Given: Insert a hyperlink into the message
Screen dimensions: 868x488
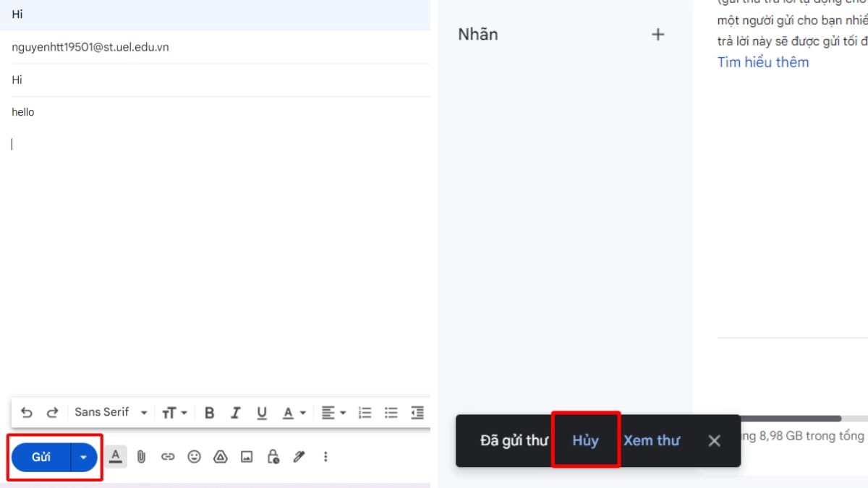Looking at the screenshot, I should pos(168,456).
